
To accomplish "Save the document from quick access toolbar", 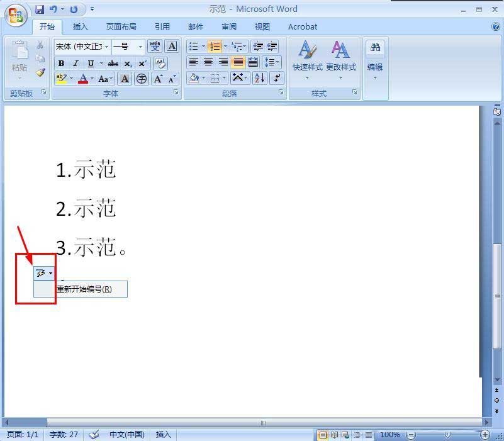I will pyautogui.click(x=40, y=9).
